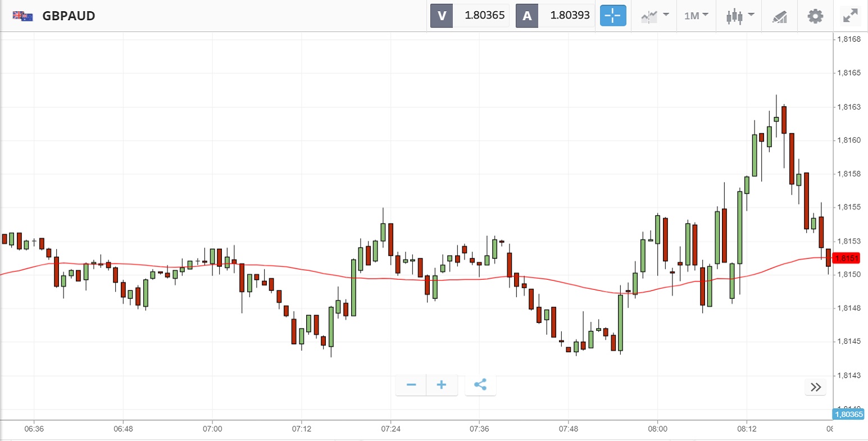
Task: Click the GBPAUD symbol name
Action: [69, 16]
